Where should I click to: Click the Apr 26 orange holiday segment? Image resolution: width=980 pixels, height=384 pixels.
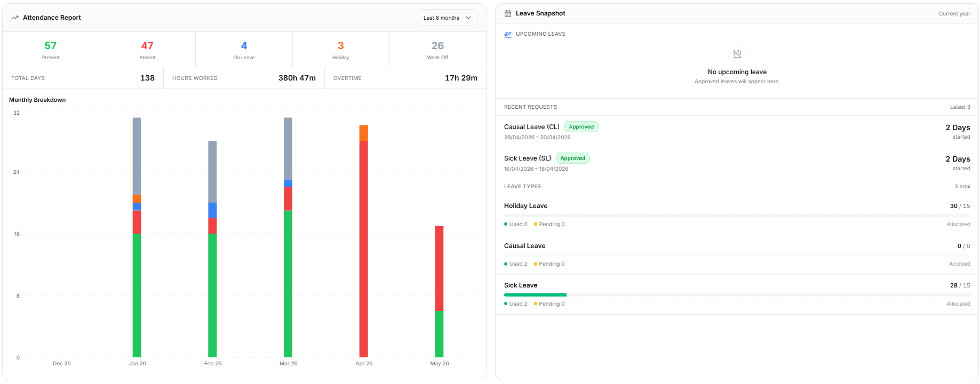(x=364, y=133)
